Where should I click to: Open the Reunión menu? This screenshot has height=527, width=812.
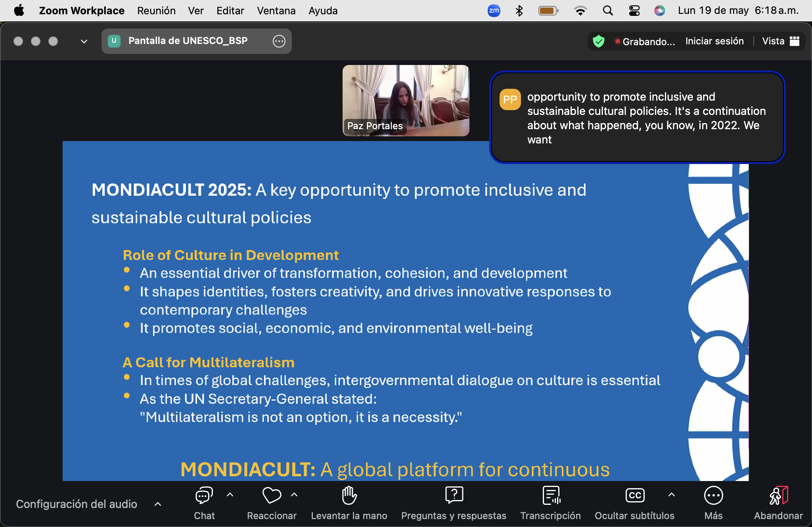pos(156,11)
